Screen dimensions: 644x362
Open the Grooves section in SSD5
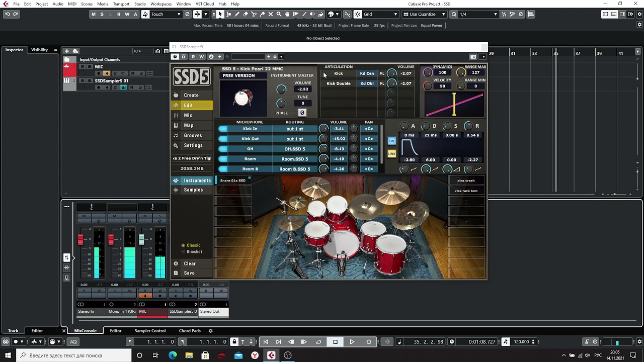(x=192, y=135)
